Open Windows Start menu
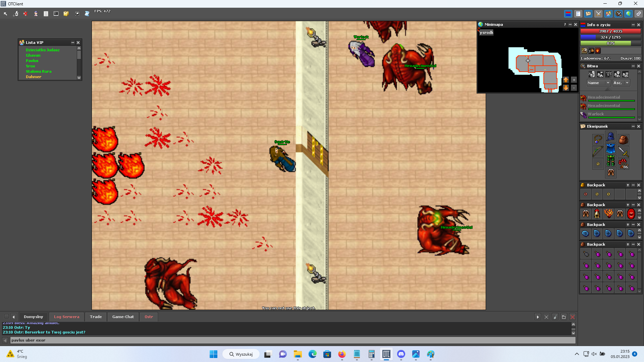The image size is (644, 362). 213,354
